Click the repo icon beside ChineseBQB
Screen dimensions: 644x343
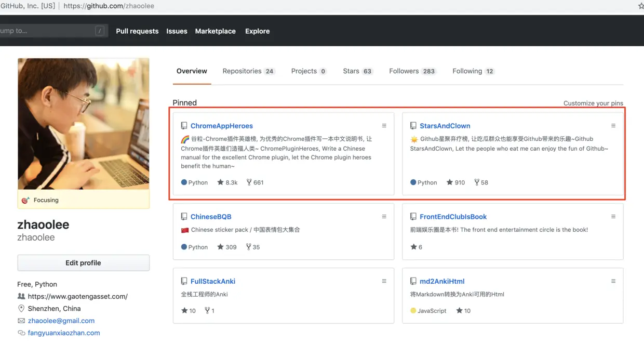pyautogui.click(x=184, y=217)
